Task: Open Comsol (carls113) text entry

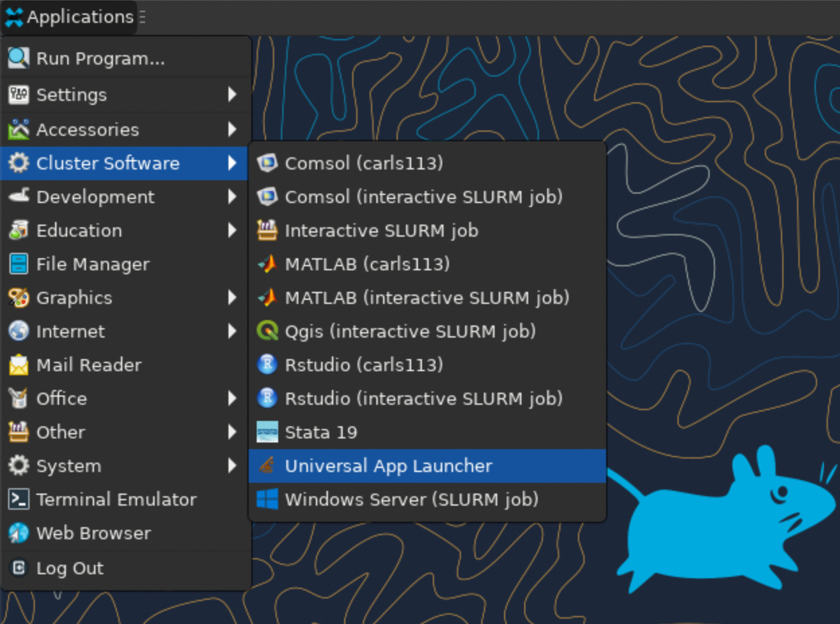Action: pyautogui.click(x=364, y=163)
